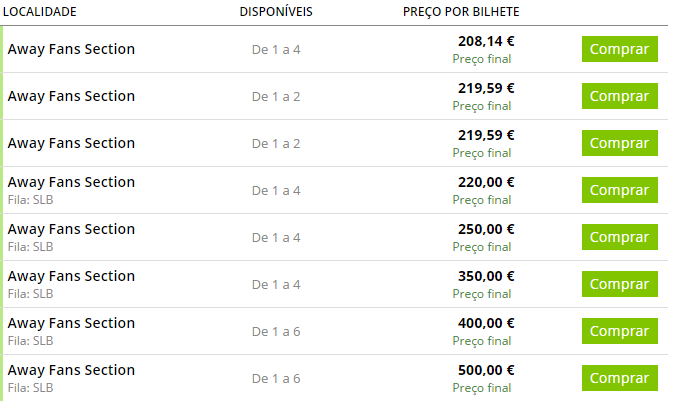Click the LOCALIDADE column header

pyautogui.click(x=41, y=11)
